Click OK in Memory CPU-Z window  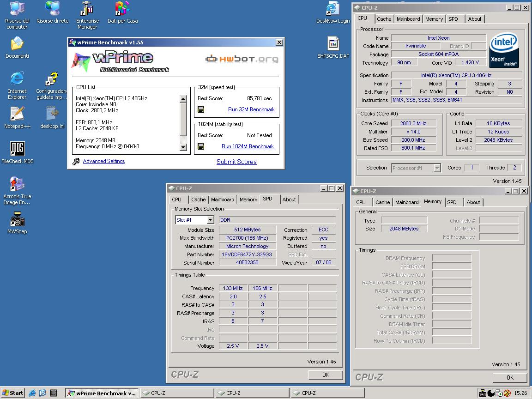(510, 378)
